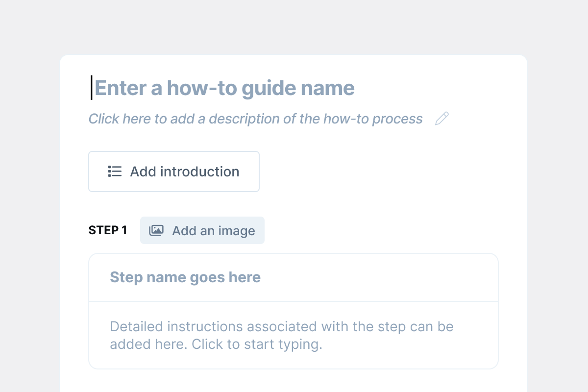Click the picture icon in Add an image

click(156, 230)
